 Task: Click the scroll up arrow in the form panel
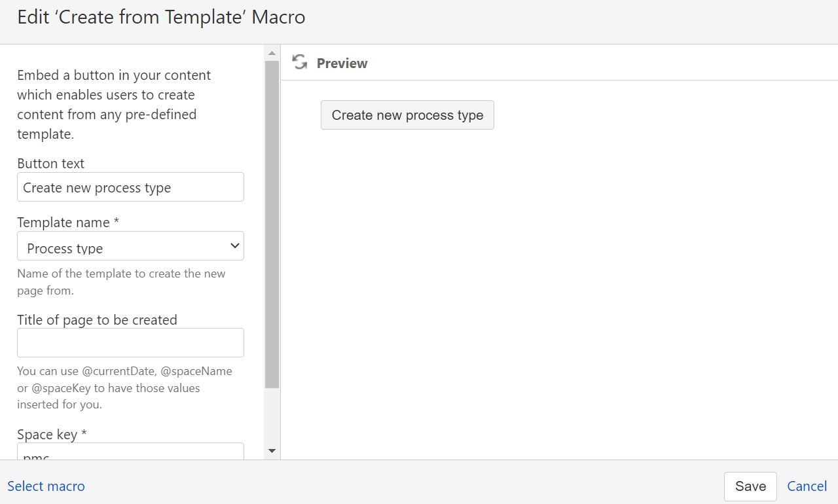[272, 52]
